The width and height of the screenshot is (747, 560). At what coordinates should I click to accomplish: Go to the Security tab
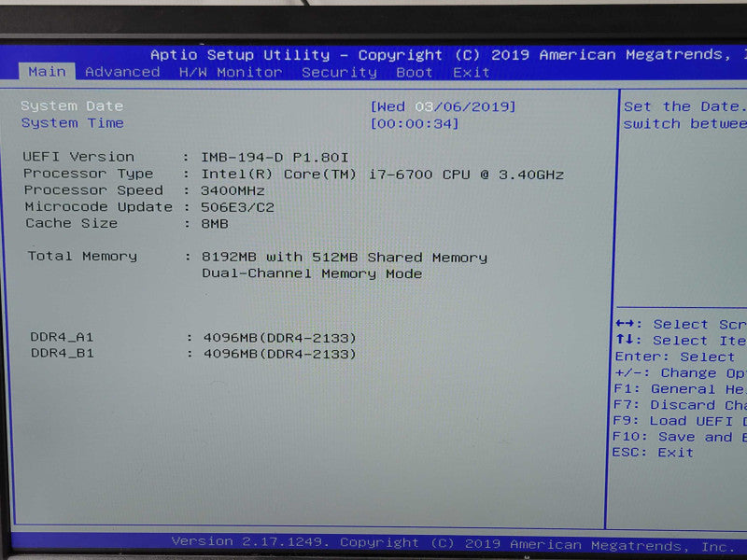339,73
